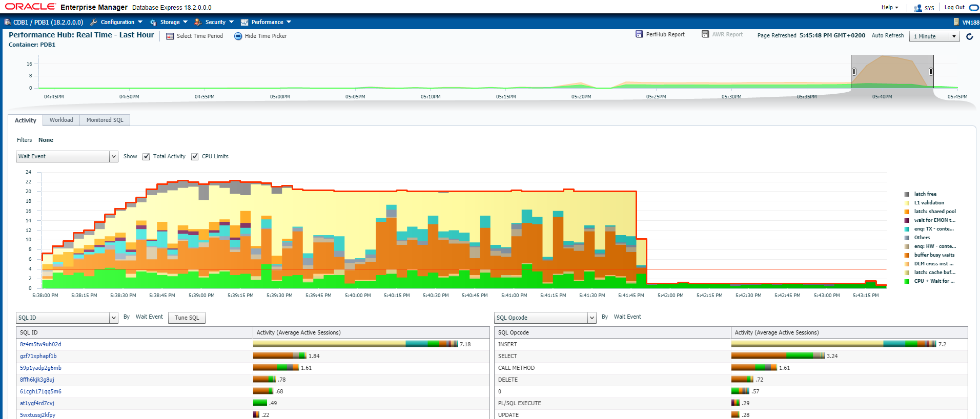The width and height of the screenshot is (980, 419).
Task: Click the enq: TX contention legend swatch
Action: pyautogui.click(x=907, y=229)
